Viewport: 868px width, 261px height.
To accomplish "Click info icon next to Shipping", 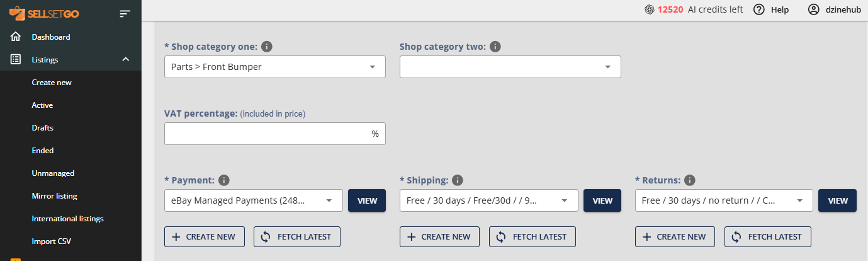I will click(x=458, y=180).
